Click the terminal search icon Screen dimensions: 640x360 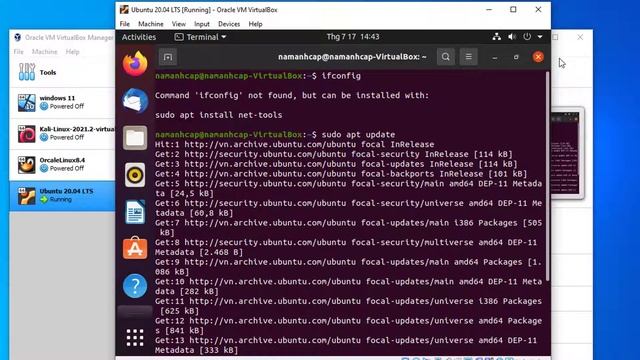pos(446,57)
